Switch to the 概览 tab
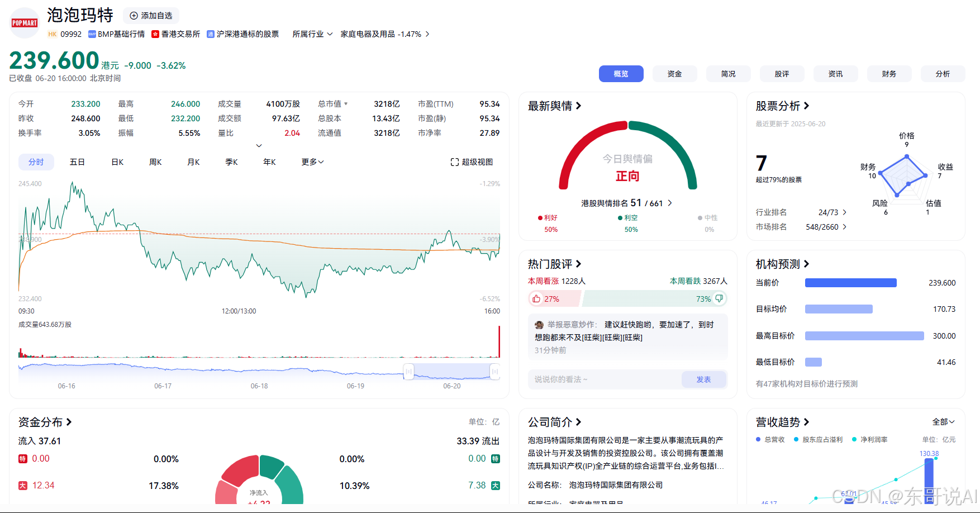 tap(621, 74)
